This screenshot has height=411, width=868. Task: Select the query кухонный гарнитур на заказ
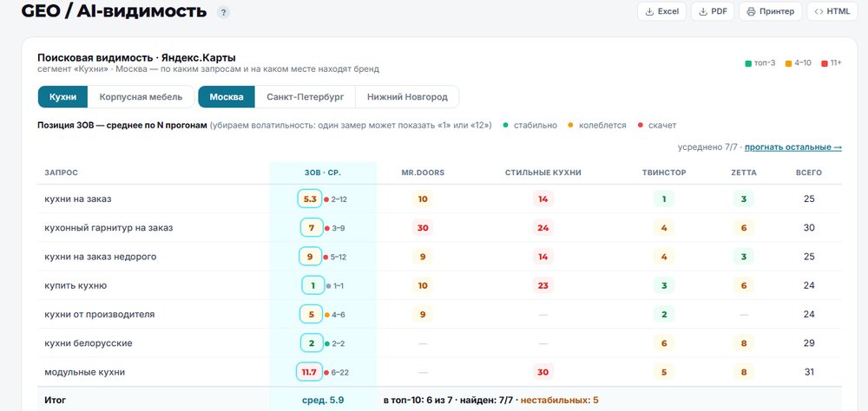pyautogui.click(x=108, y=227)
